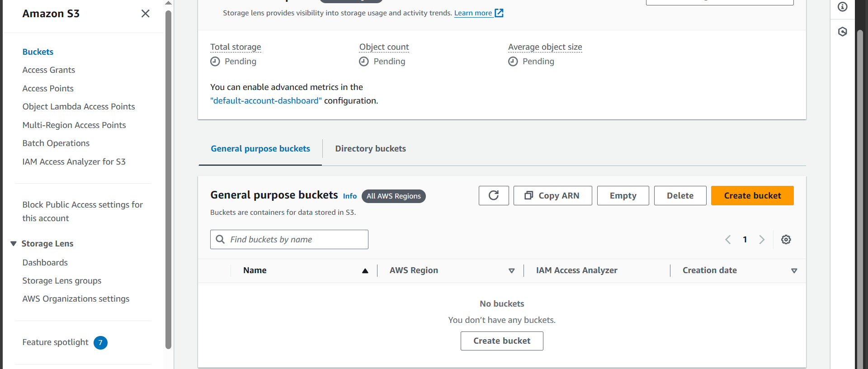Sort buckets by Name ascending arrow

pyautogui.click(x=365, y=271)
